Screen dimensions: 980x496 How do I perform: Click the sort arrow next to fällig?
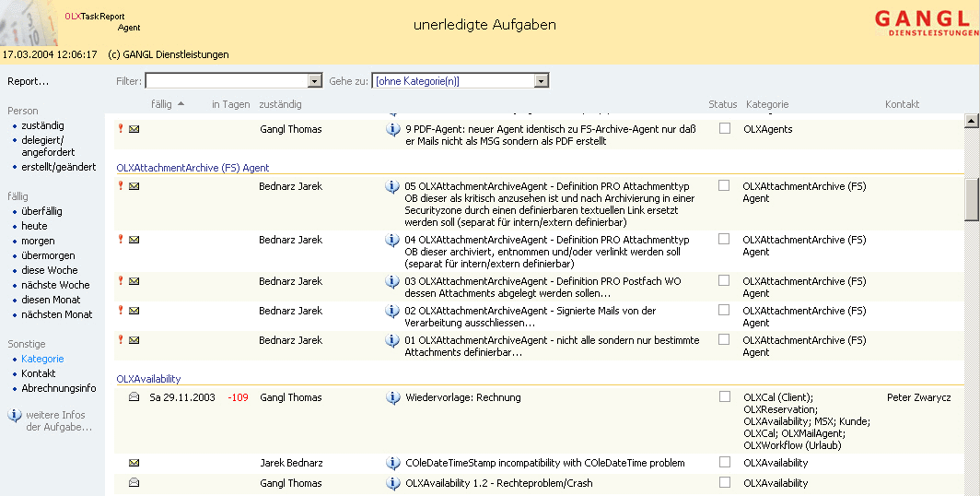point(181,104)
